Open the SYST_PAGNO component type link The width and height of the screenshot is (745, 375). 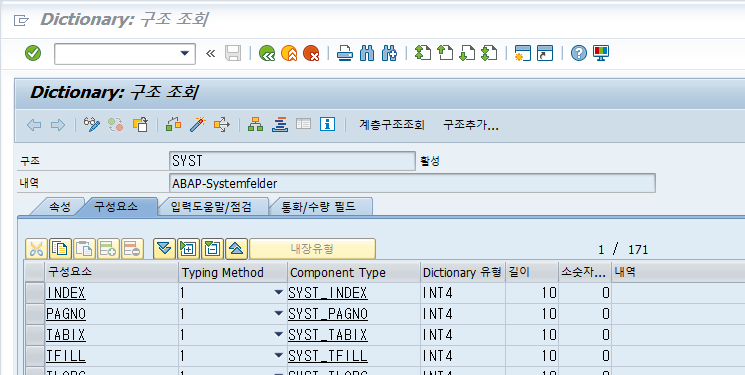pos(328,314)
